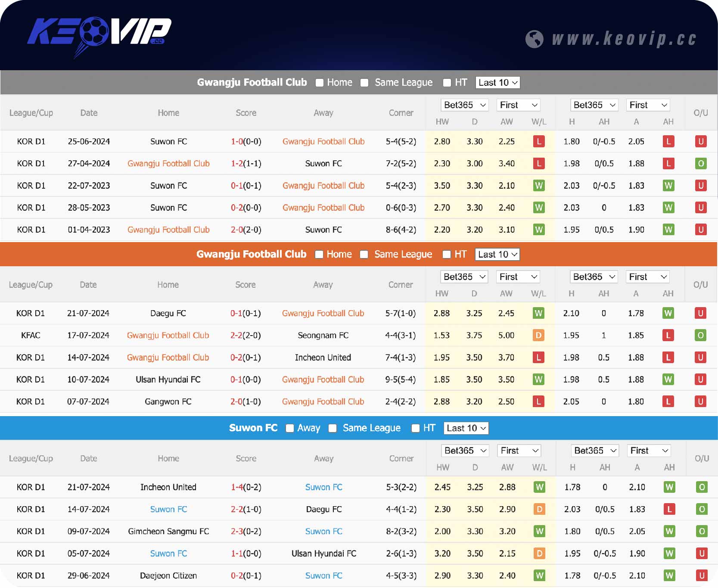Click the Gwangju Football Club link on the 21-07-2024 row

323,313
